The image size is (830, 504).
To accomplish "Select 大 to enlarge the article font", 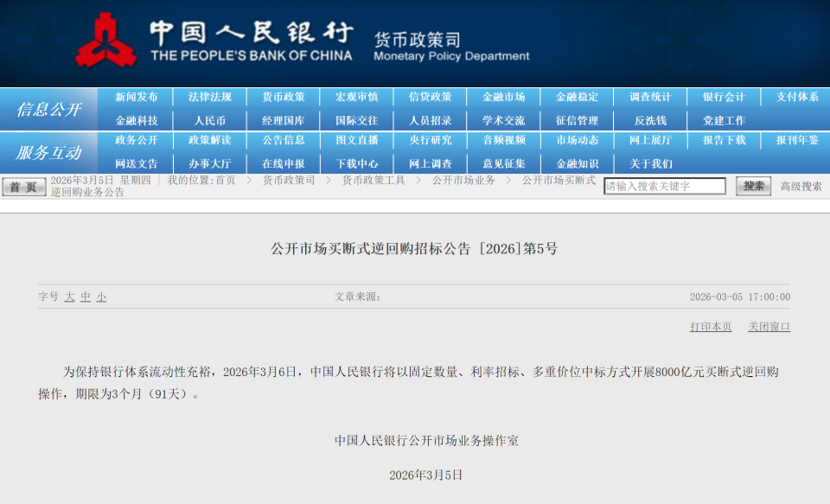I will 67,295.
